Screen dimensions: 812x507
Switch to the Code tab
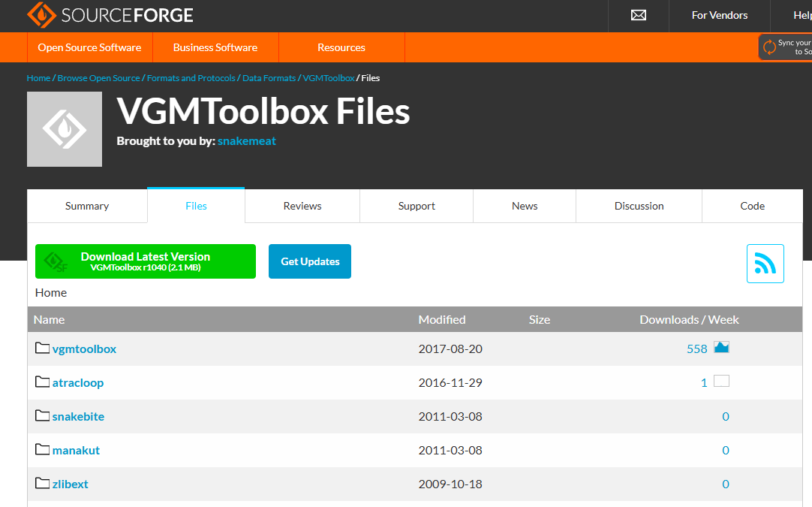click(752, 205)
